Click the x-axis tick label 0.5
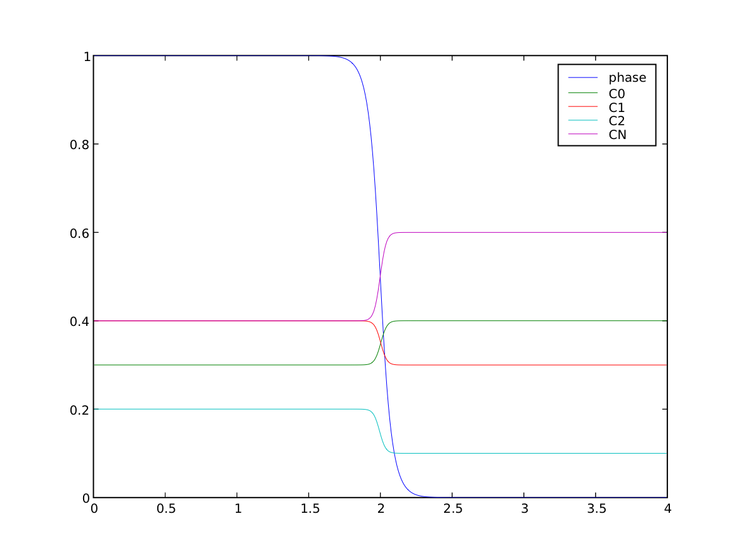Image resolution: width=741 pixels, height=560 pixels. [x=165, y=508]
